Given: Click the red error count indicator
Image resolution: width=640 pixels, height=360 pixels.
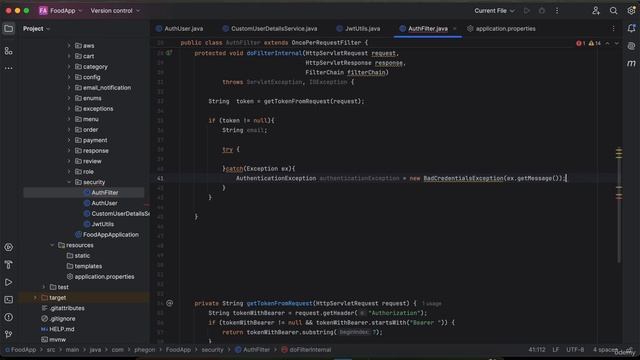Looking at the screenshot, I should pos(580,43).
